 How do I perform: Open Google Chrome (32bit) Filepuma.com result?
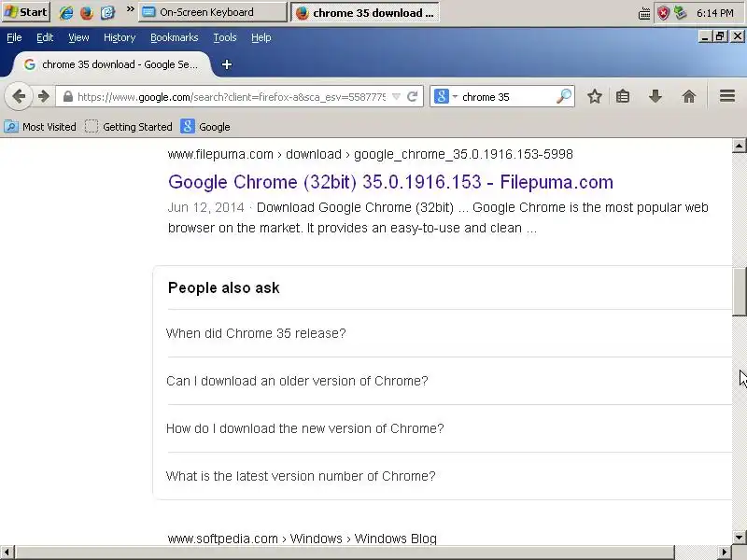(390, 182)
